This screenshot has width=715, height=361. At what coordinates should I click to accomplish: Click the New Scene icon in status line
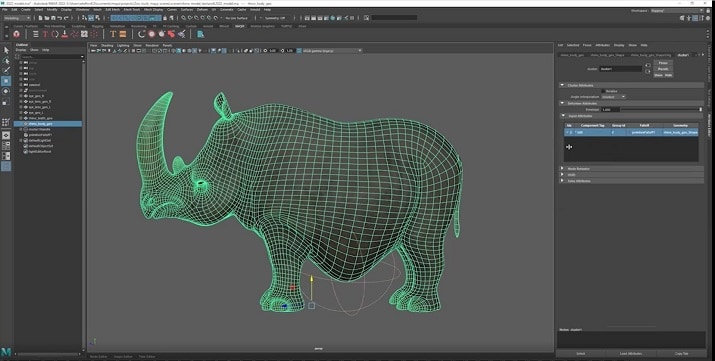[x=41, y=18]
